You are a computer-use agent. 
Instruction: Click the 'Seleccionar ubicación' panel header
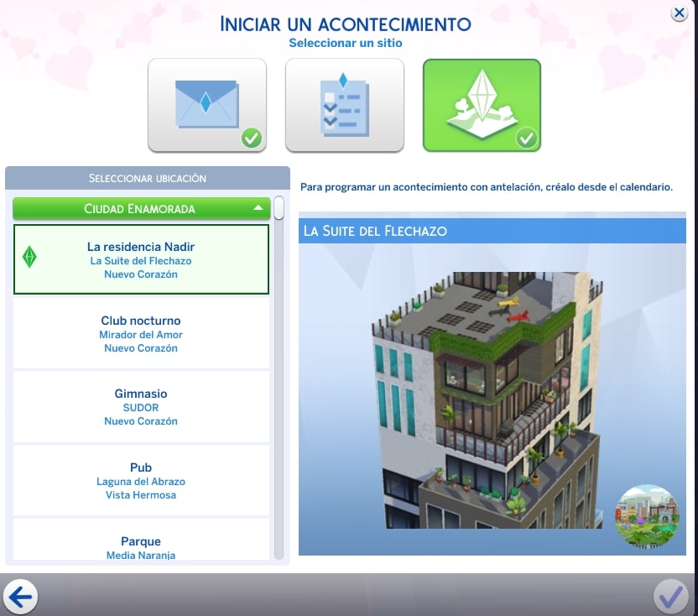148,178
